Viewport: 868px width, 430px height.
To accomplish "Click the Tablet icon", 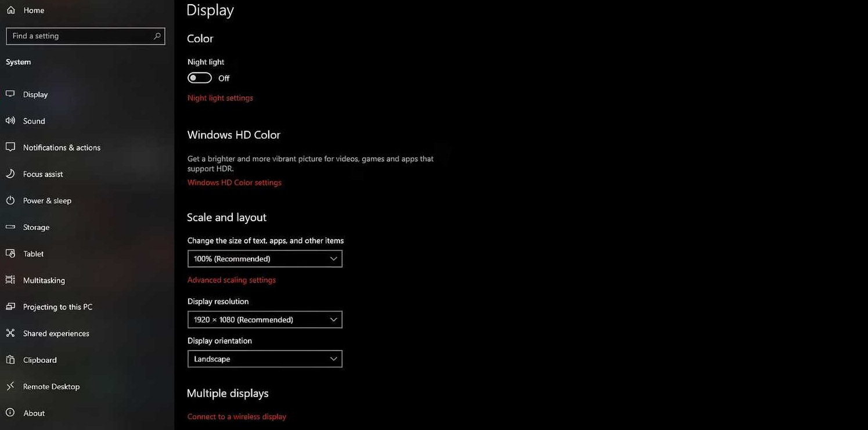I will 10,254.
